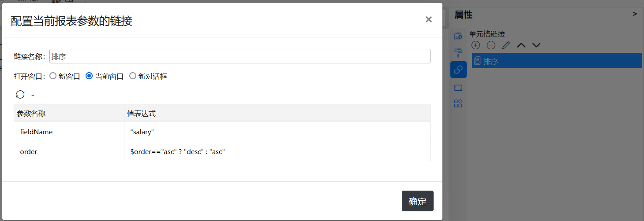Screen dimensions: 644x221
Task: Open the rectangle frame sidebar icon
Action: [458, 88]
